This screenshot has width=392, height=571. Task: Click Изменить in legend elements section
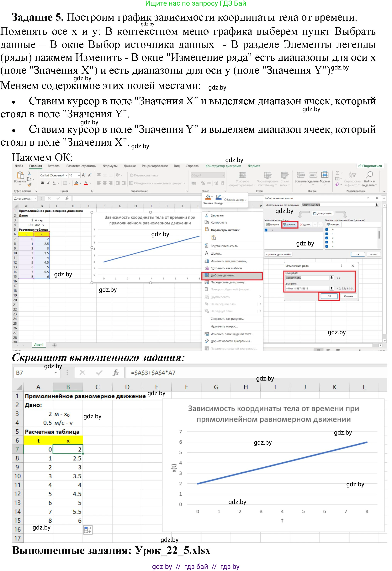pyautogui.click(x=290, y=225)
